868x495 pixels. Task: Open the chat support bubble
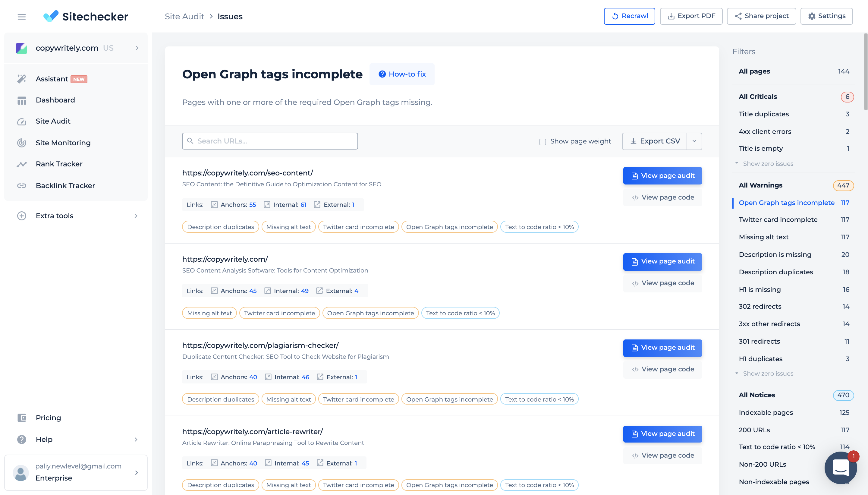[x=841, y=468]
